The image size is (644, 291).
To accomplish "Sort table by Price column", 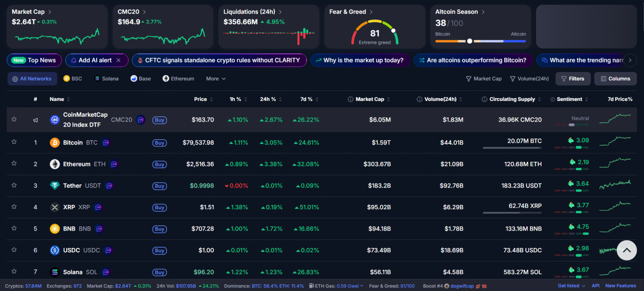I will coord(203,99).
